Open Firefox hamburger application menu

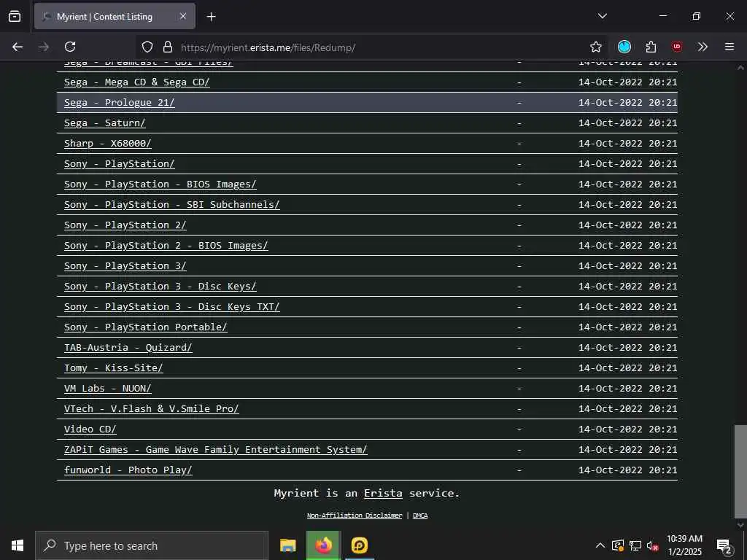(x=729, y=47)
